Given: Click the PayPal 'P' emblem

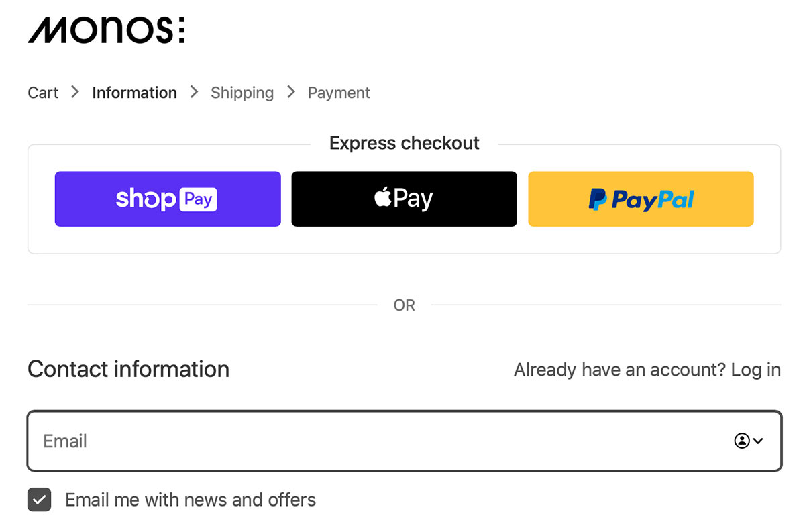Looking at the screenshot, I should pyautogui.click(x=597, y=199).
